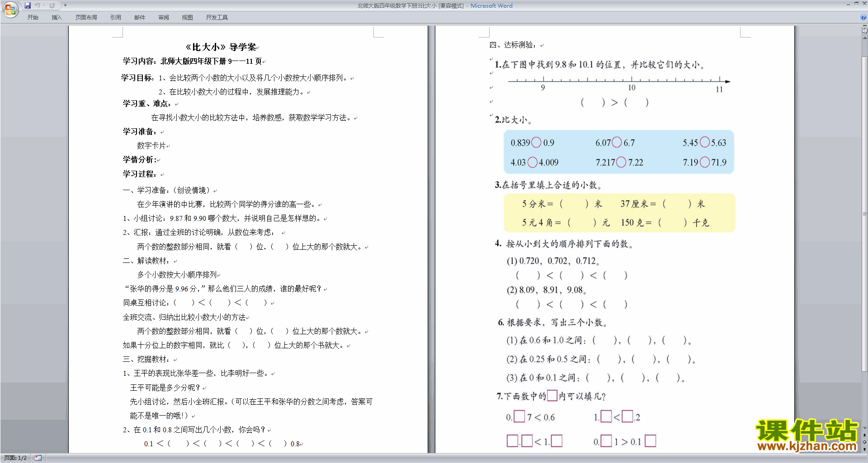Viewport: 868px width, 463px height.
Task: Click the circle between 5.45 and 5.63
Action: [704, 142]
